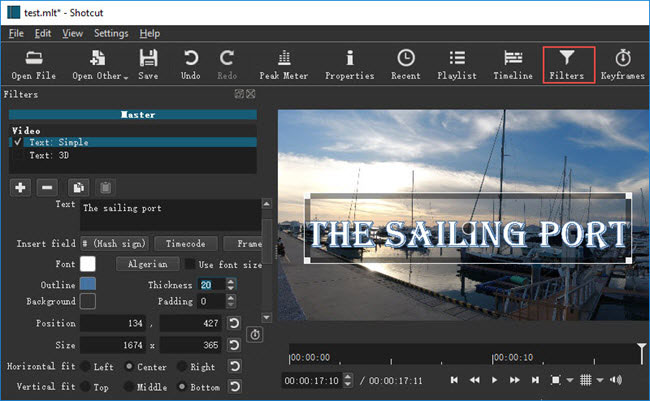The width and height of the screenshot is (650, 401).
Task: Click the Timecode button
Action: pyautogui.click(x=185, y=243)
